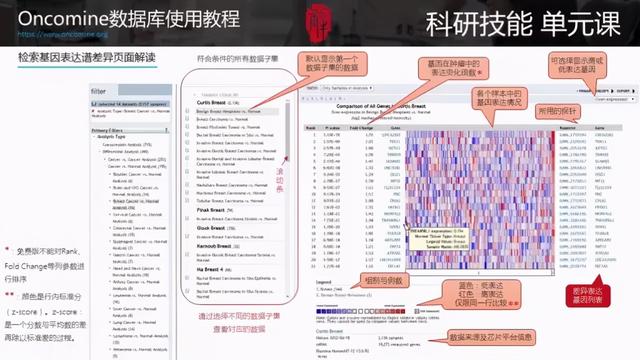Select Head and Neck Cancer vs. Normal
The image size is (640, 360).
(136, 271)
